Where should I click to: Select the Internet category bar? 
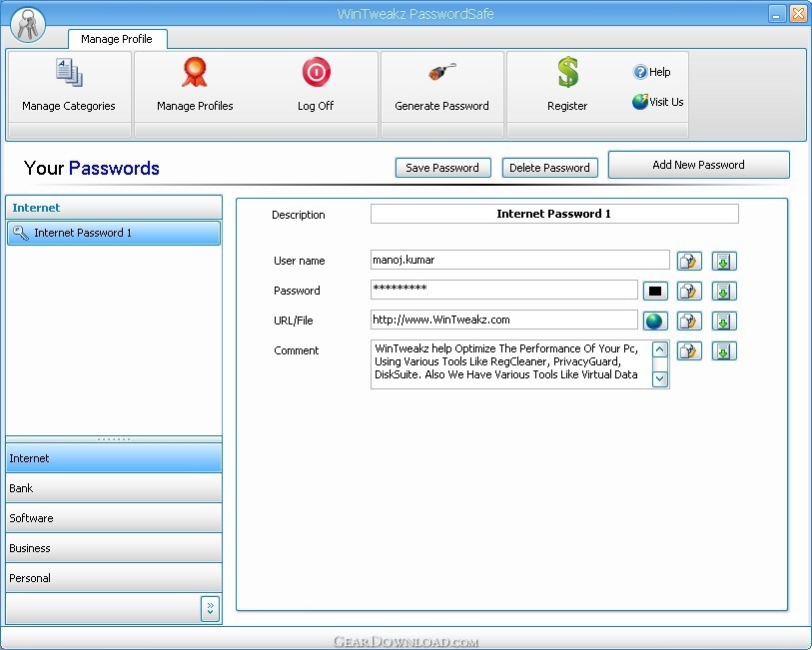114,458
